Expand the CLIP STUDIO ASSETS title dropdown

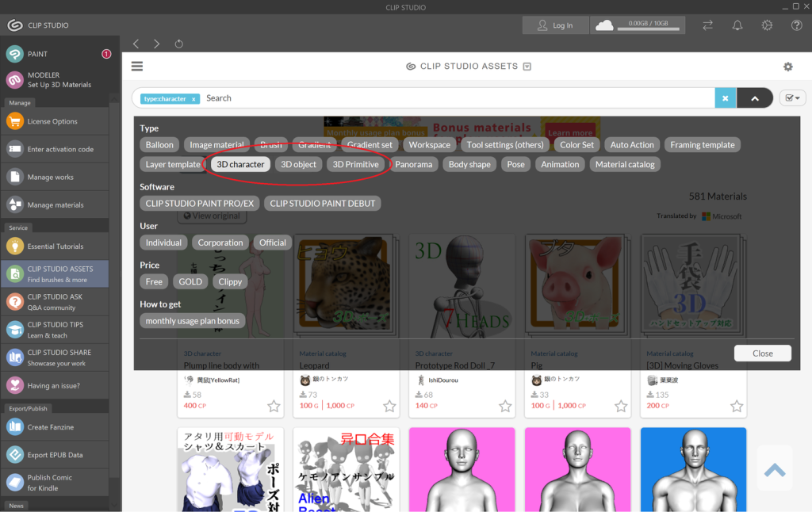(527, 67)
